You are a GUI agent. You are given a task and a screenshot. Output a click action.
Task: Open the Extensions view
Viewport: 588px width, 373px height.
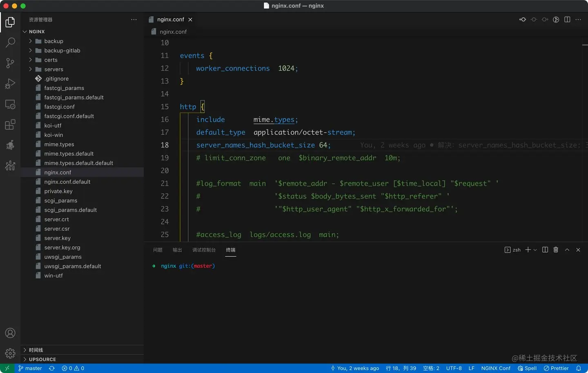[x=10, y=124]
